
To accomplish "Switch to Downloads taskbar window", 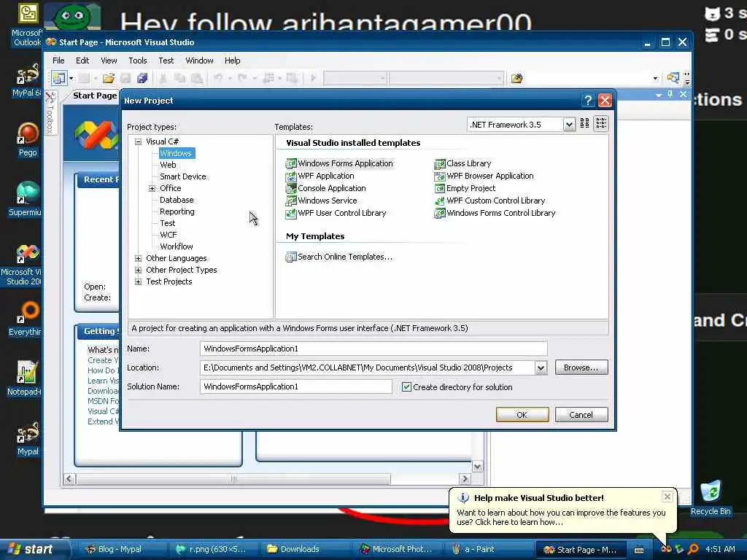I will coord(307,549).
